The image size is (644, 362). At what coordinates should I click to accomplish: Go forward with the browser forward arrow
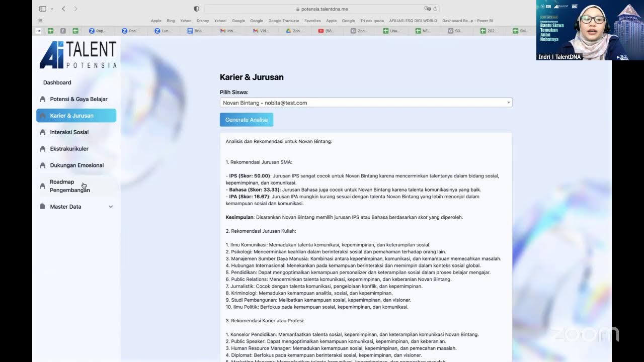coord(75,9)
